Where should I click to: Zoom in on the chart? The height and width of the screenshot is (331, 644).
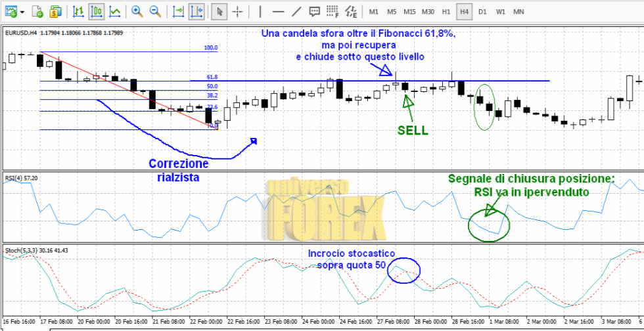tap(137, 11)
